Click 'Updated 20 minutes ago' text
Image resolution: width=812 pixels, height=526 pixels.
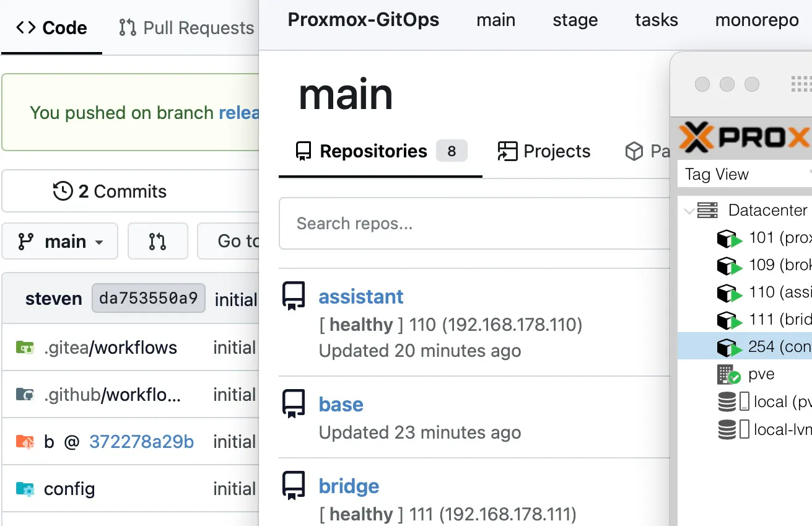tap(420, 351)
